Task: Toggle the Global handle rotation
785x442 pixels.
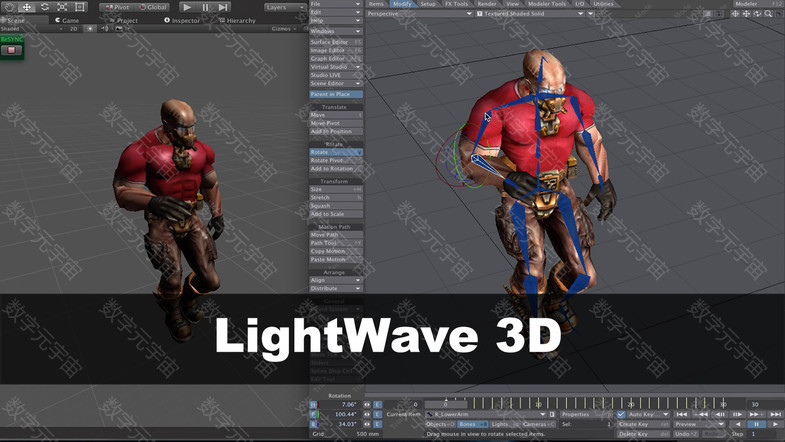Action: pyautogui.click(x=152, y=7)
